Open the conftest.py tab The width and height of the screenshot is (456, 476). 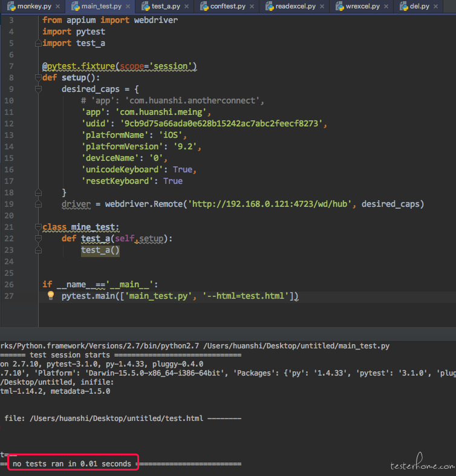[x=227, y=6]
